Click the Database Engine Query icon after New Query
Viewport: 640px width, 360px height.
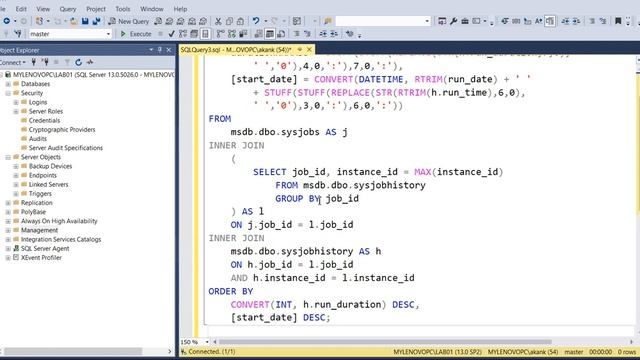(158, 21)
